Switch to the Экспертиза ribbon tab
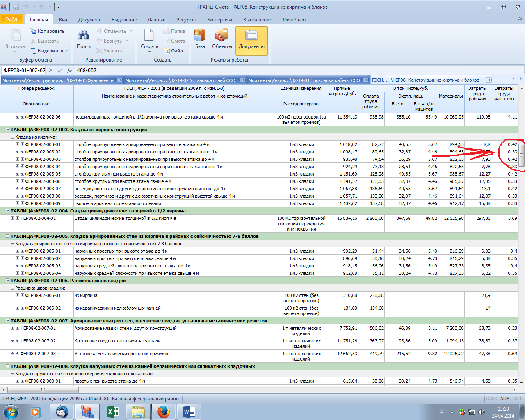This screenshot has height=420, width=525. (x=219, y=20)
